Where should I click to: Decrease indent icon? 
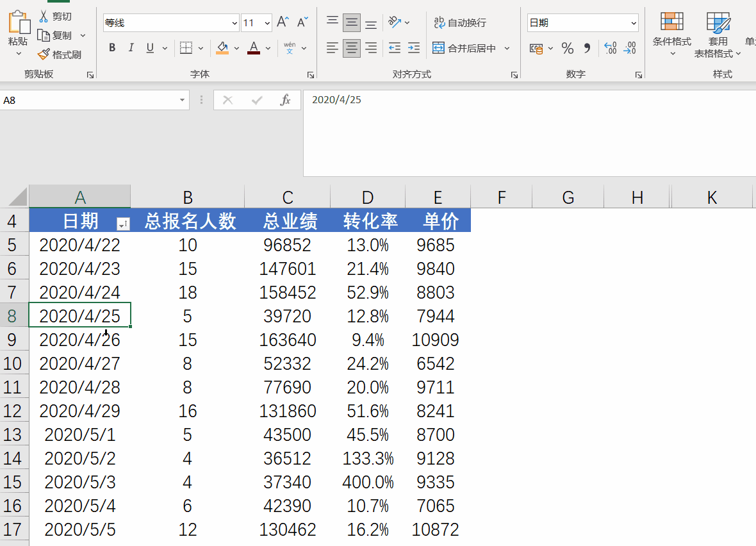click(x=395, y=48)
